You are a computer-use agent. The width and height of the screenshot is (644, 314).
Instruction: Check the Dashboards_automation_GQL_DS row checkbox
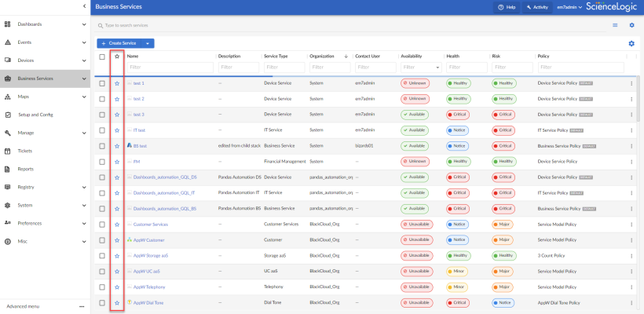click(102, 177)
